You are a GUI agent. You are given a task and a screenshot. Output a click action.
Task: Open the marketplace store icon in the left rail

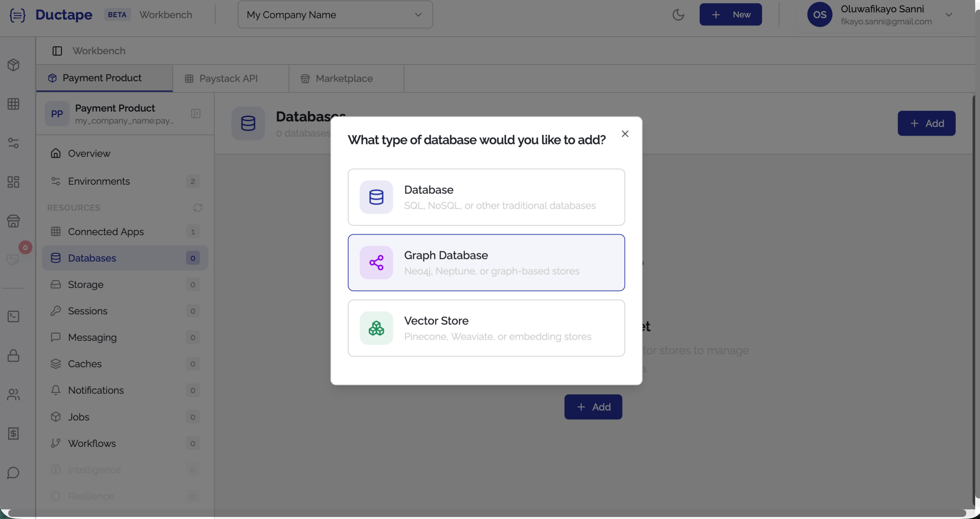tap(13, 222)
